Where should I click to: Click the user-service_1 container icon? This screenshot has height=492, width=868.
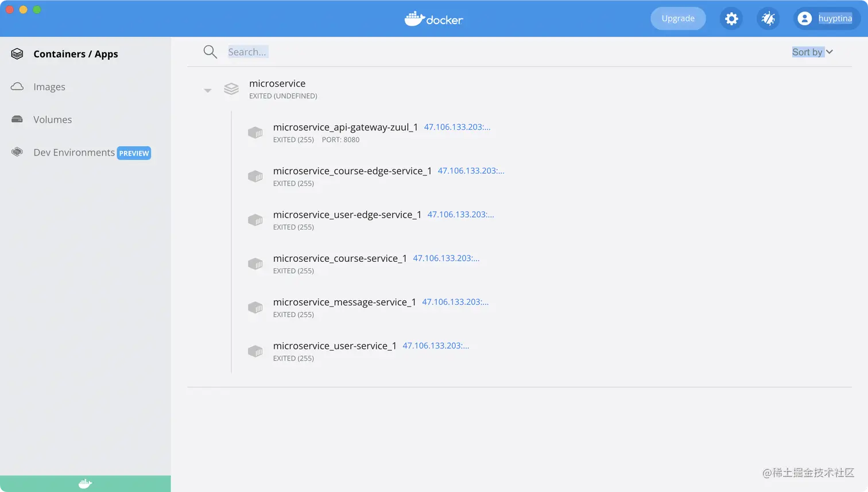pos(255,351)
